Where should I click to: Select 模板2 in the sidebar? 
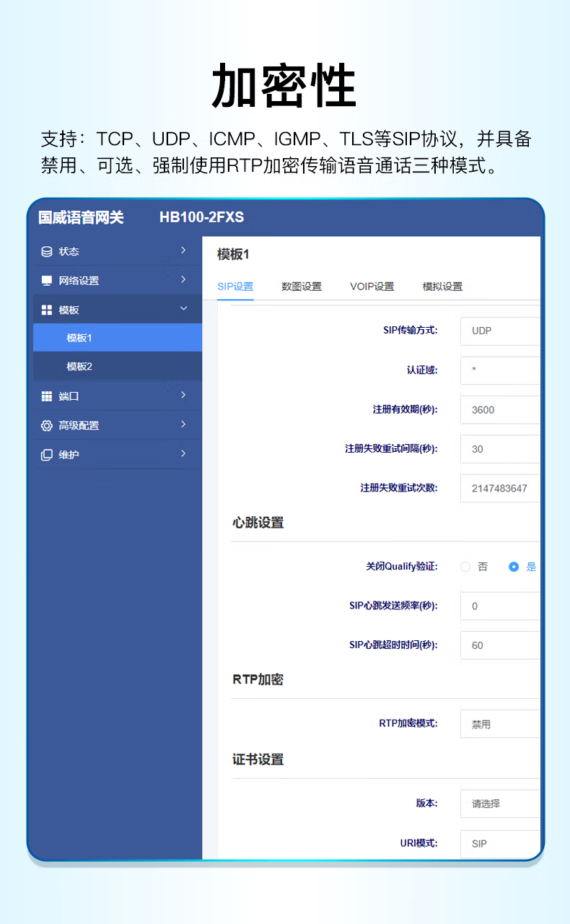pyautogui.click(x=79, y=367)
